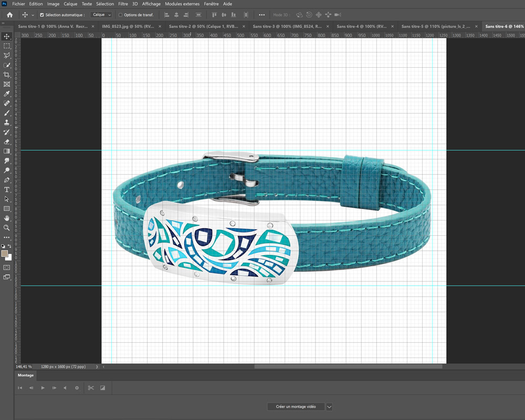Switch to the IMG_8523.jpg document tab
Viewport: 525px width, 420px height.
[x=127, y=26]
